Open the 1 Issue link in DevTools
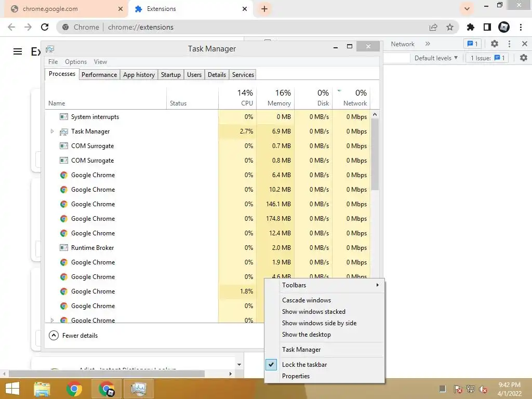This screenshot has height=399, width=532. click(x=487, y=58)
